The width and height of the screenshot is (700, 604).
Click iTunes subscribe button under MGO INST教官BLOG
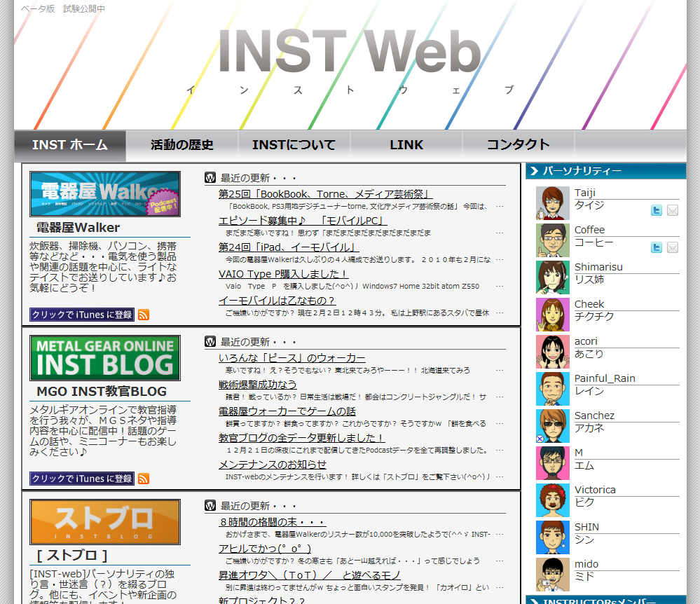[82, 479]
